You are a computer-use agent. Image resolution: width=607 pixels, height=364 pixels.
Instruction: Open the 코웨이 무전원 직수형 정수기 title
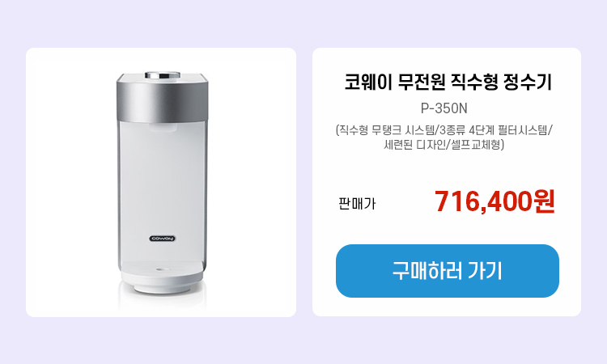click(x=448, y=82)
